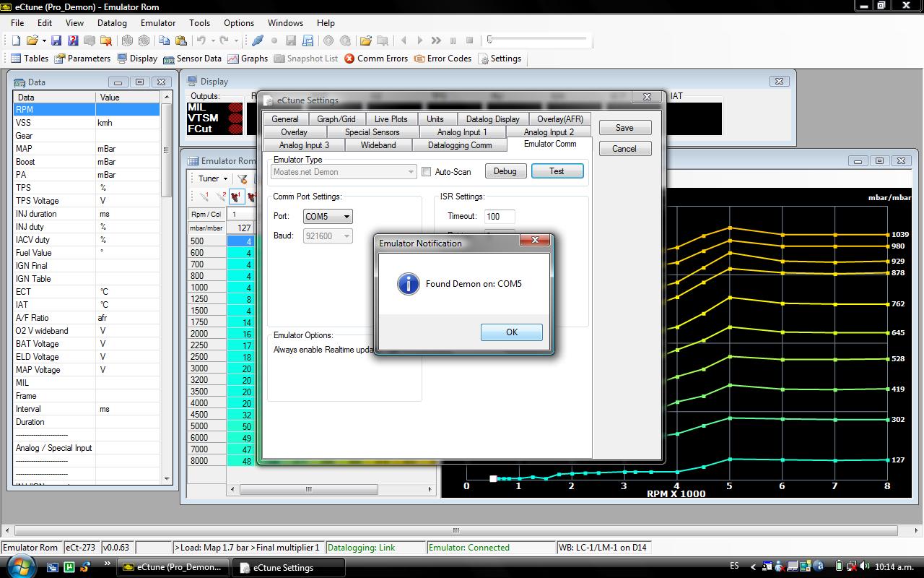
Task: Click the first spark-plug 1 icon in Emulator Rom
Action: click(204, 197)
